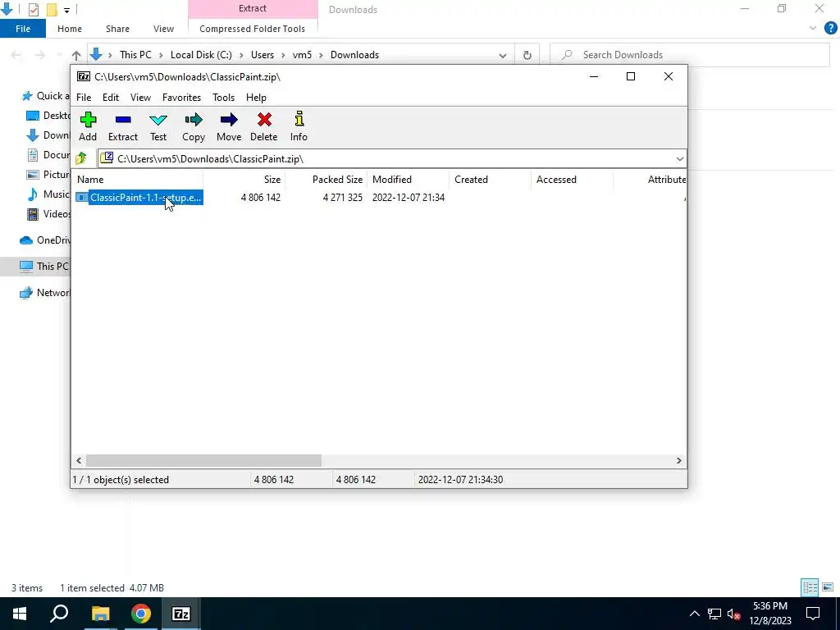Open the Windows Start menu
The image size is (840, 630).
(x=20, y=614)
